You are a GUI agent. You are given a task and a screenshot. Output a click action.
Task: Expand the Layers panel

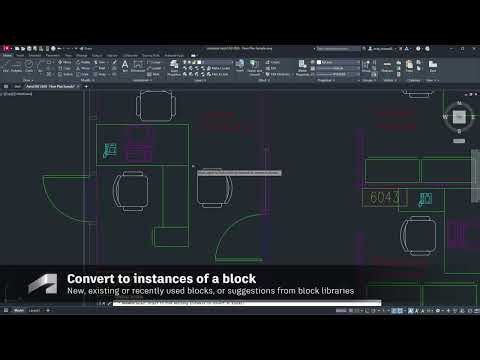click(200, 80)
